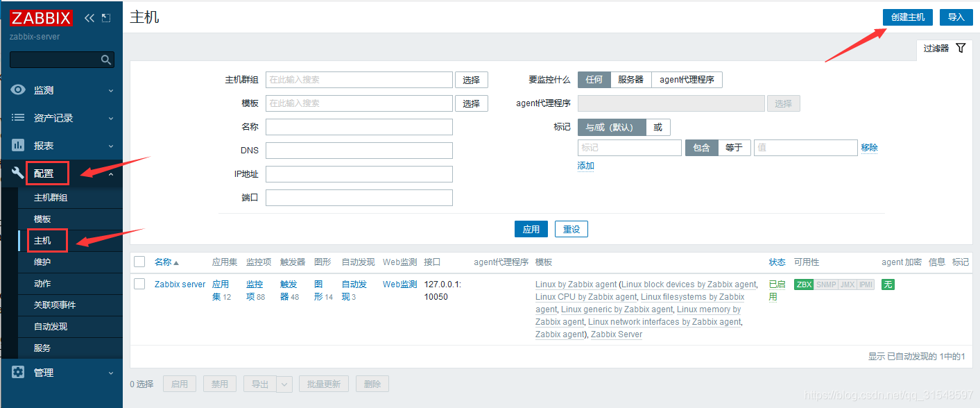Click the 添加 tag link
The height and width of the screenshot is (408, 980).
point(586,166)
